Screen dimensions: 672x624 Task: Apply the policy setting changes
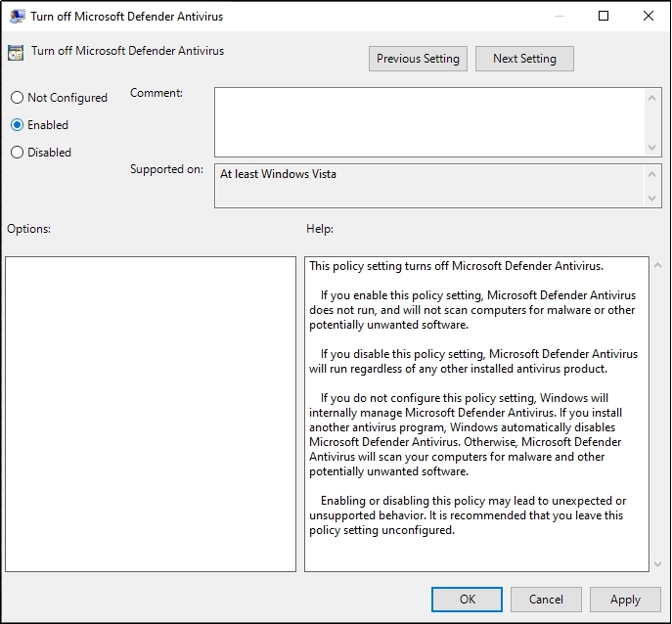625,600
